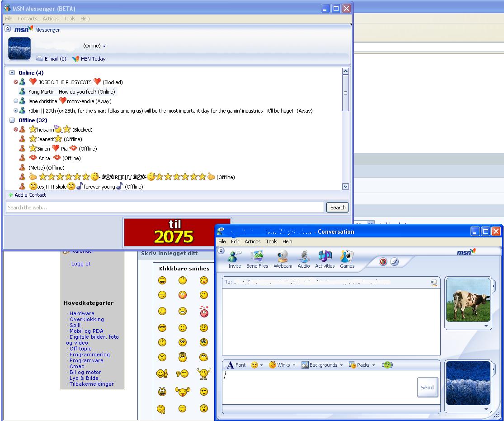504x421 pixels.
Task: Click the block contact icon in conversation
Action: 383,262
